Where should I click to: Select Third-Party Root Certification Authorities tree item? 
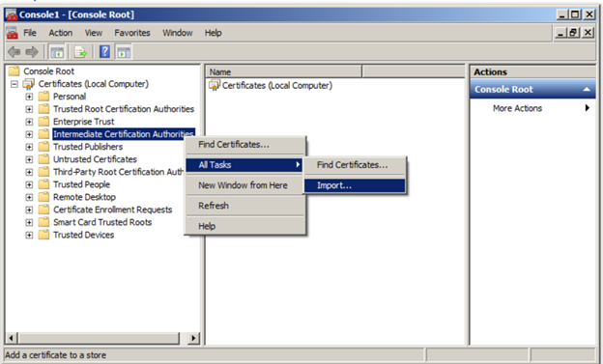(118, 172)
